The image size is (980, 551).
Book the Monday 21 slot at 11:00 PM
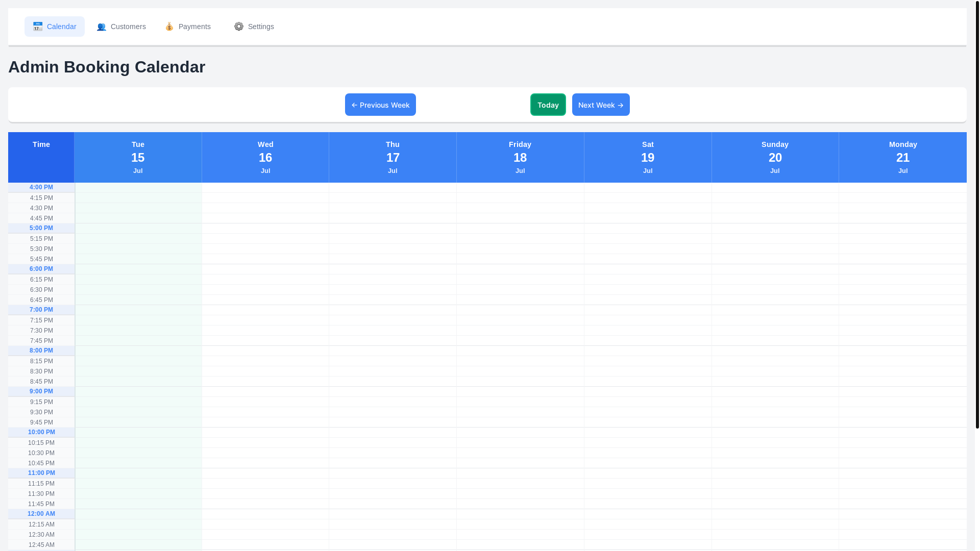903,473
